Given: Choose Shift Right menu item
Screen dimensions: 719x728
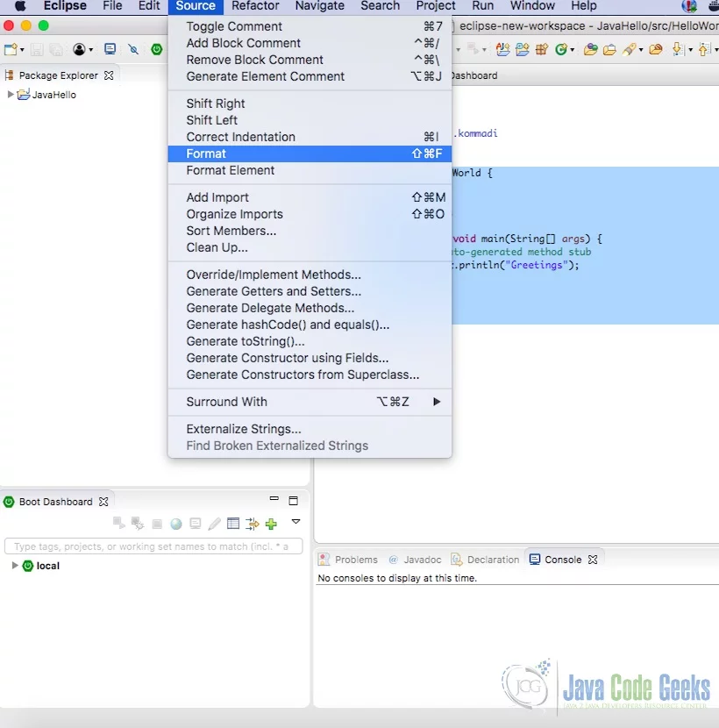Looking at the screenshot, I should (x=310, y=103).
